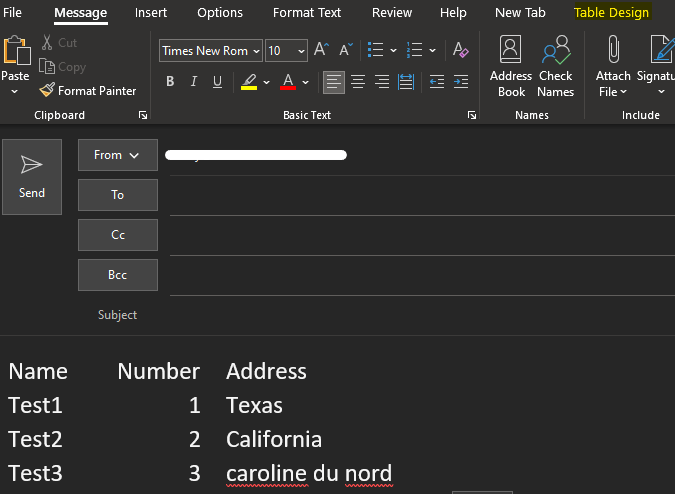Shrink font size with smaller A icon
The image size is (675, 494).
click(345, 49)
